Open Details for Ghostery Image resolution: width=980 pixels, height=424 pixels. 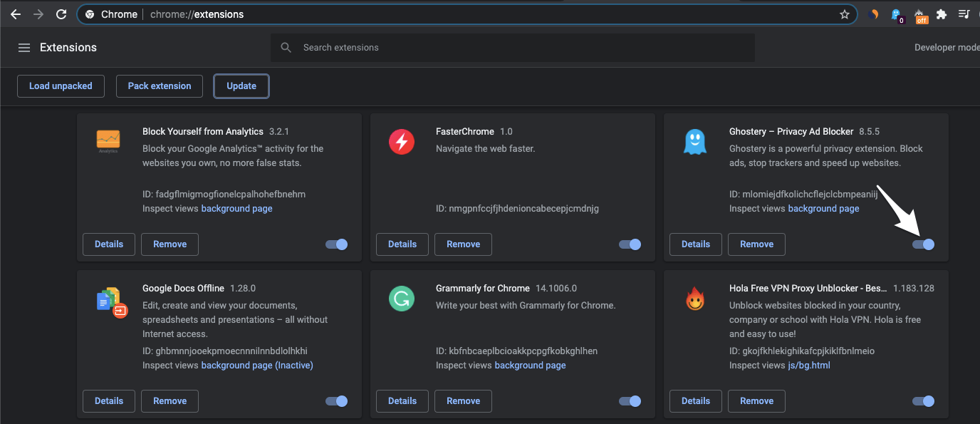(696, 244)
